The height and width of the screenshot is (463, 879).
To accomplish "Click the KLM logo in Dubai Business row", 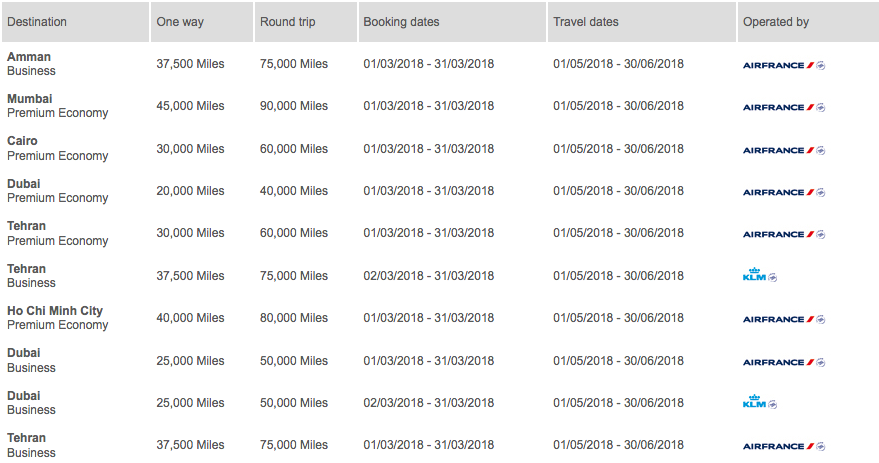I will [759, 403].
